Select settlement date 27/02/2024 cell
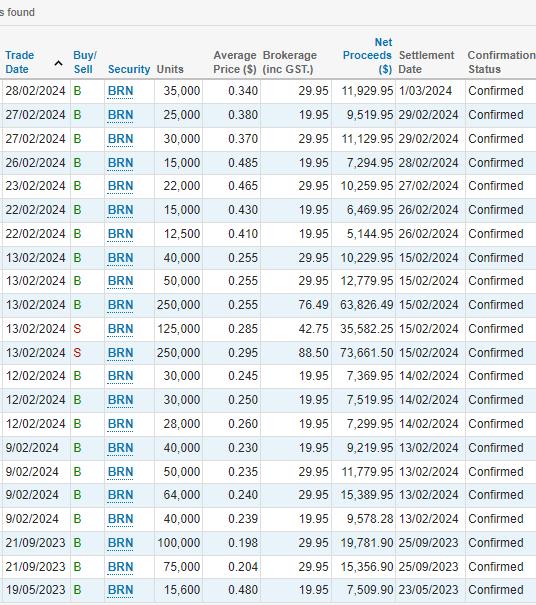This screenshot has height=605, width=536. 428,186
